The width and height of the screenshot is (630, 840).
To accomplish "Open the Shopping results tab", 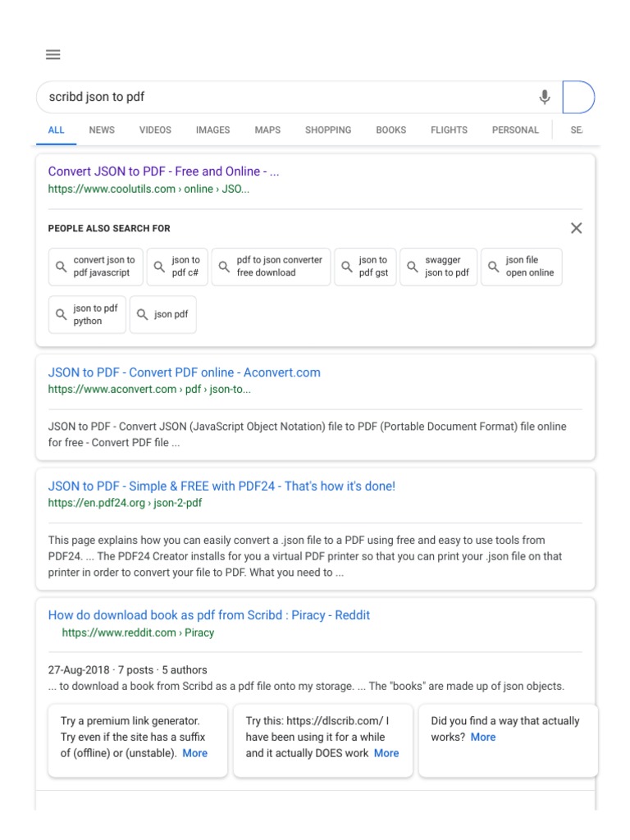I will tap(328, 130).
